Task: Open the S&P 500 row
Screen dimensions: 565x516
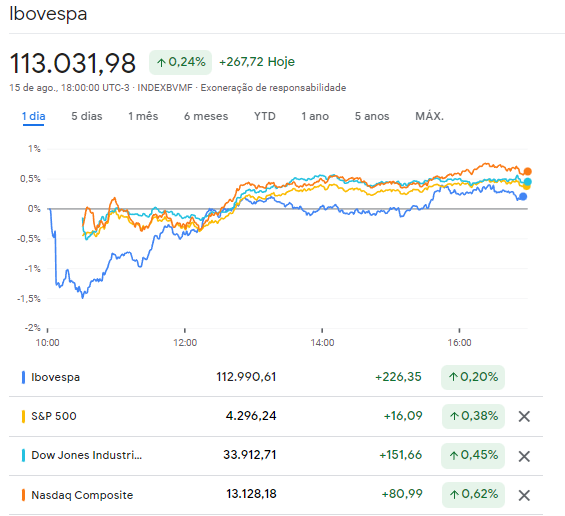Action: tap(276, 416)
